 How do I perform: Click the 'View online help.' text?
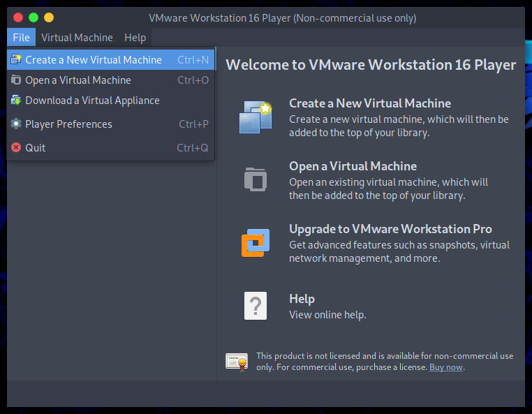click(x=327, y=315)
